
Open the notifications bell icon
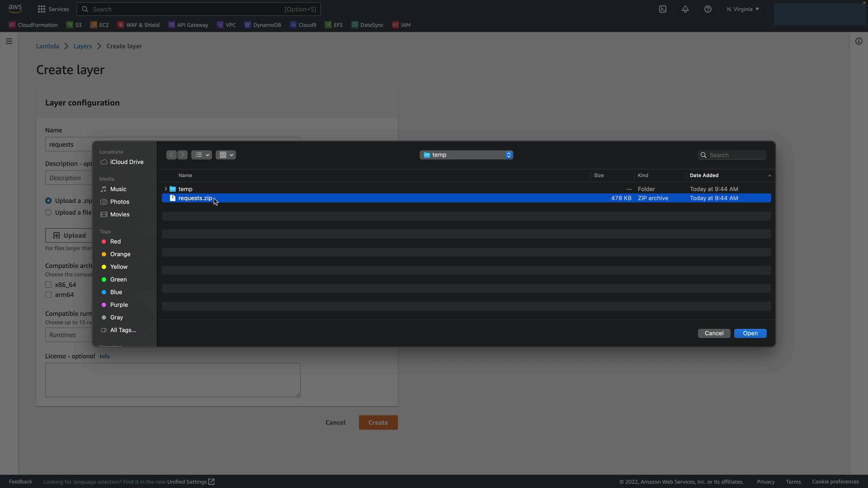[x=685, y=9]
